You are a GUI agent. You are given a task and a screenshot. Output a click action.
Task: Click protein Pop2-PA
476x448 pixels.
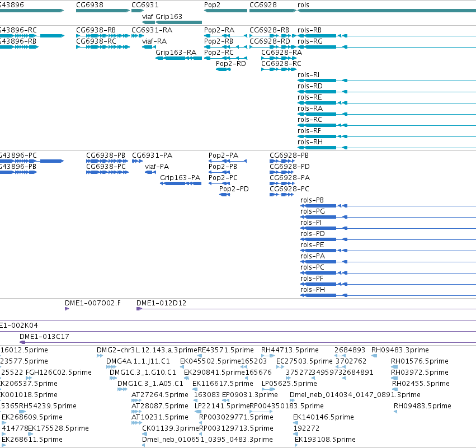223,155
